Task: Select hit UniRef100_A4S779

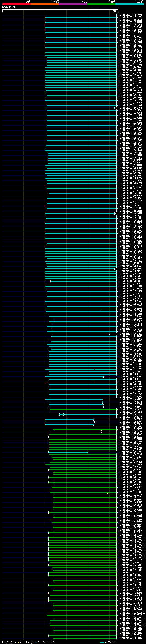Action: pos(131,409)
